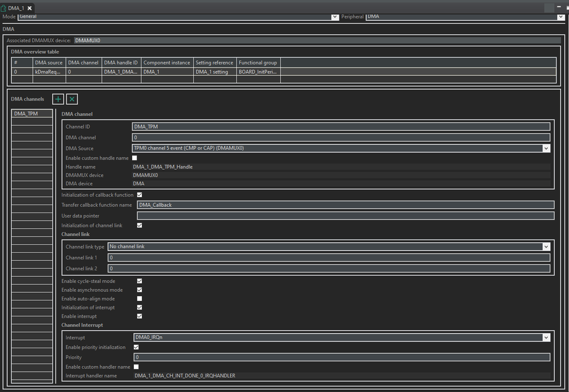Sort by DMA source column header
The image size is (569, 392).
coord(49,63)
